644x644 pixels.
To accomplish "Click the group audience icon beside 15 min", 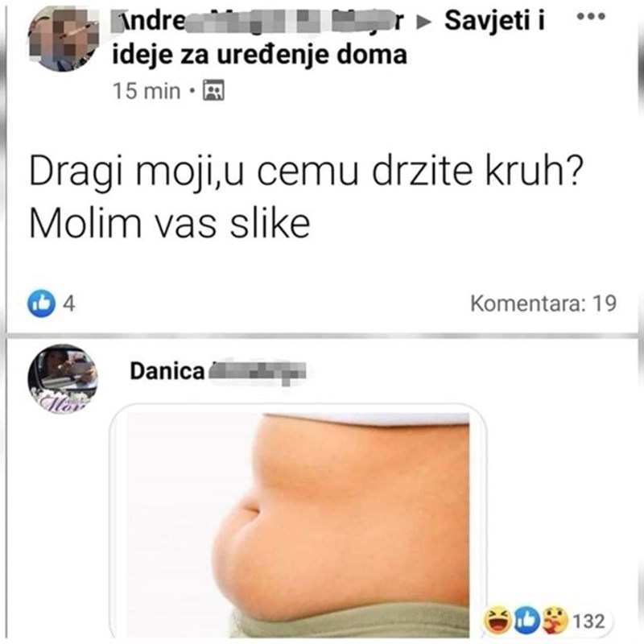I will [213, 90].
